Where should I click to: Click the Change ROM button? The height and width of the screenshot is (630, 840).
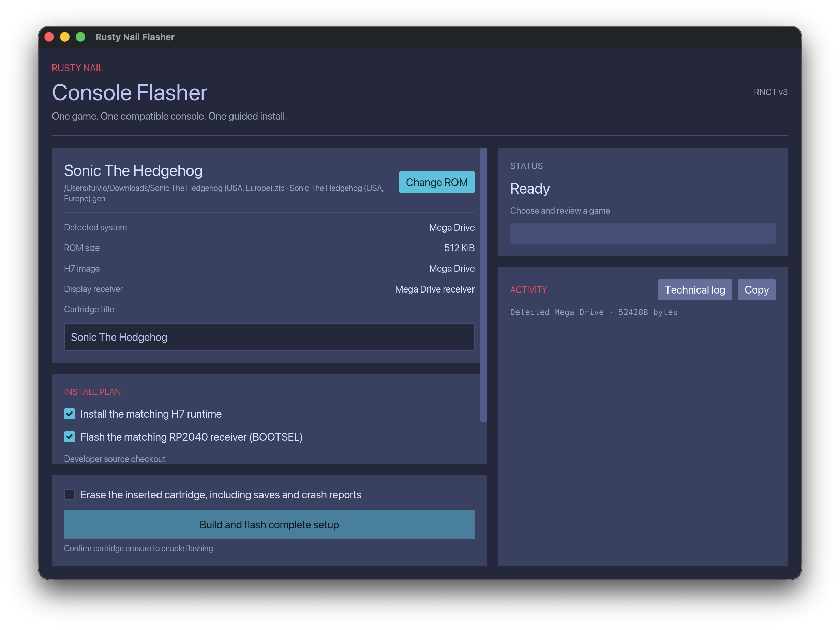click(x=437, y=182)
